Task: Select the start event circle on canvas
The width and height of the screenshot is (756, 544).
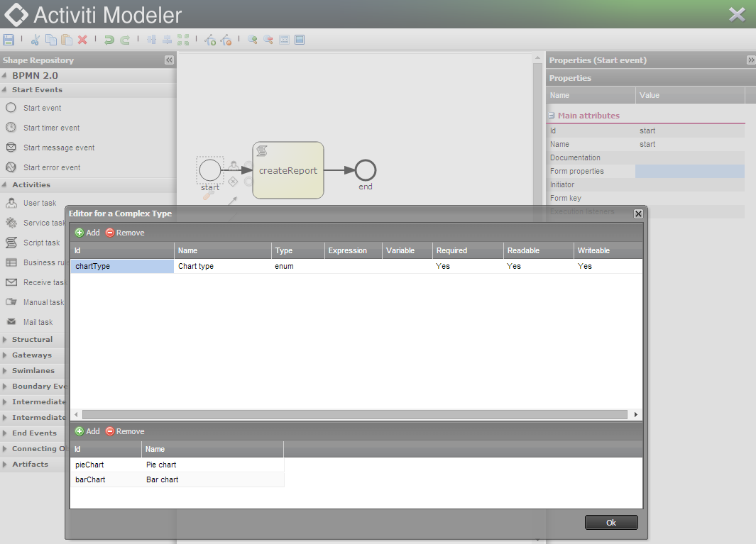Action: pos(209,170)
